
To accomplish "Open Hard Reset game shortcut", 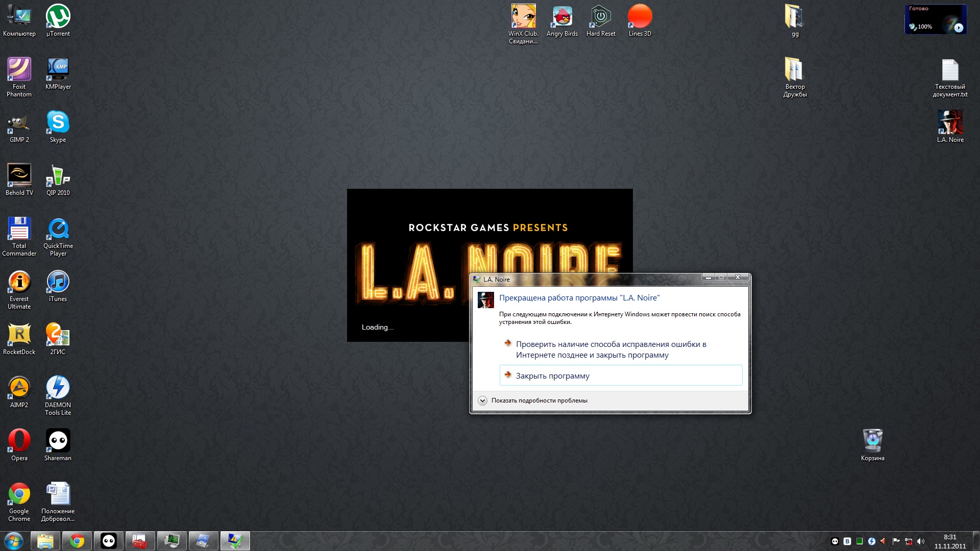I will 601,20.
